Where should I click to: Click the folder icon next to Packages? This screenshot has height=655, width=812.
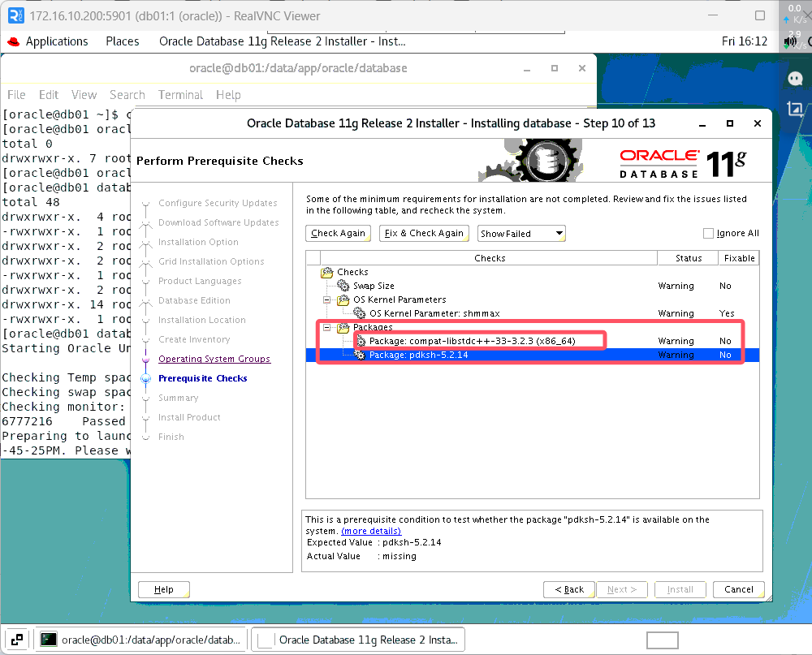[343, 327]
